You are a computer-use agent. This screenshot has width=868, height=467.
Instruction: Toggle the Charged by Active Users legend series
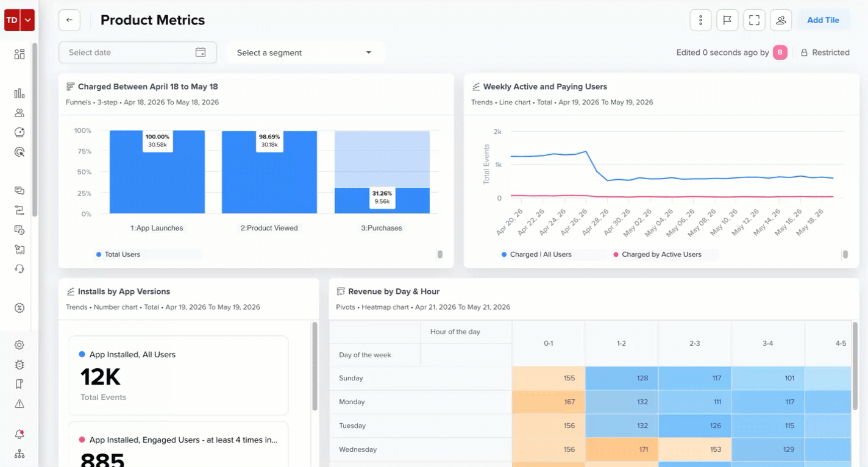[x=657, y=254]
